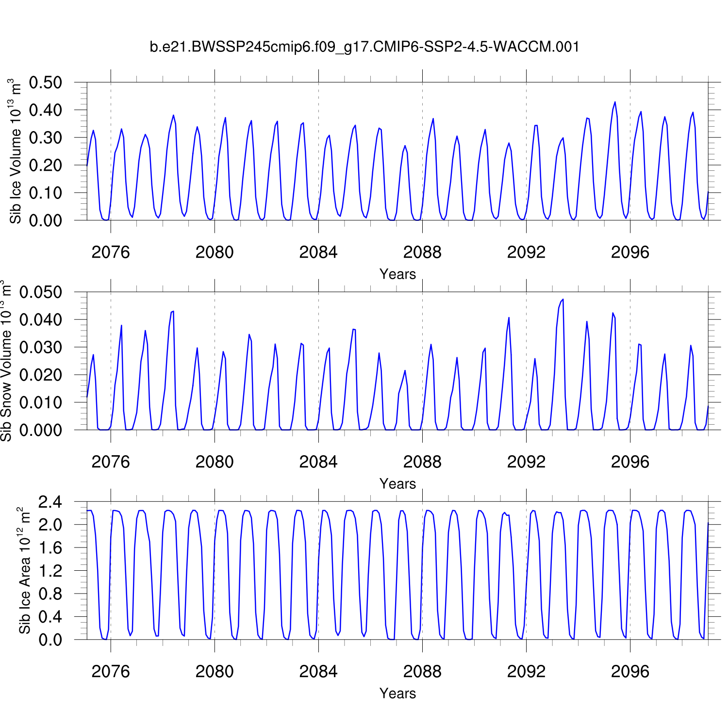The image size is (728, 728).
Task: Click the 0.030 value on the snow volume axis
Action: [x=41, y=347]
